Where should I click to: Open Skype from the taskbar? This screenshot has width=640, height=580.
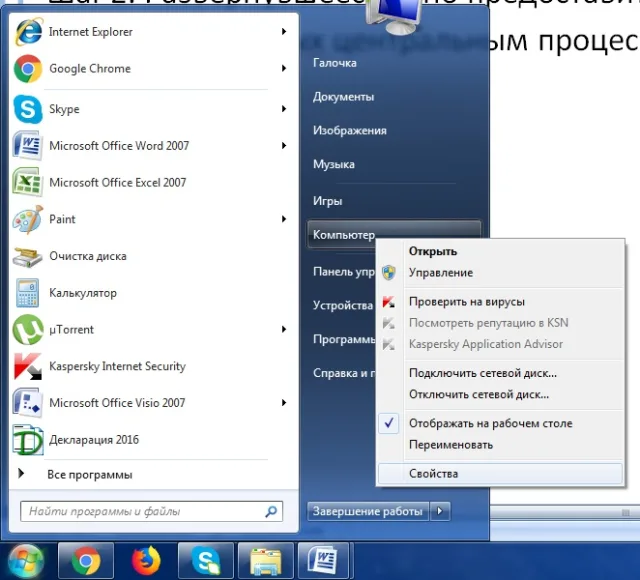point(206,561)
